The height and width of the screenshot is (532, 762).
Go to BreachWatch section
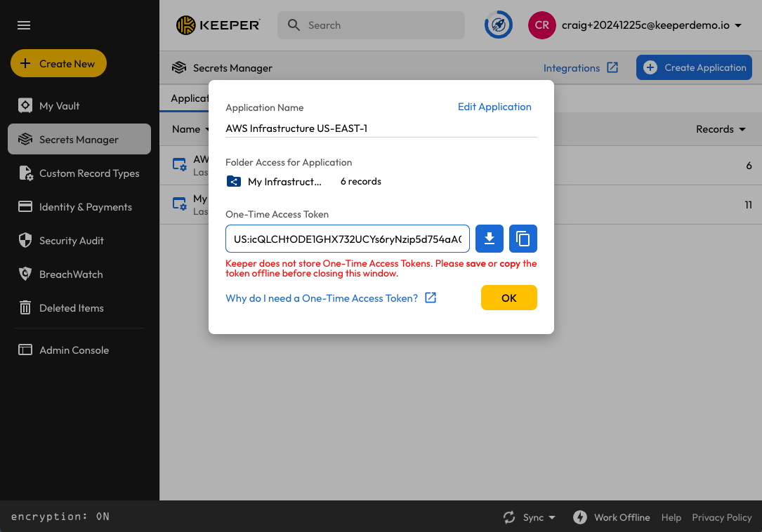pos(70,274)
